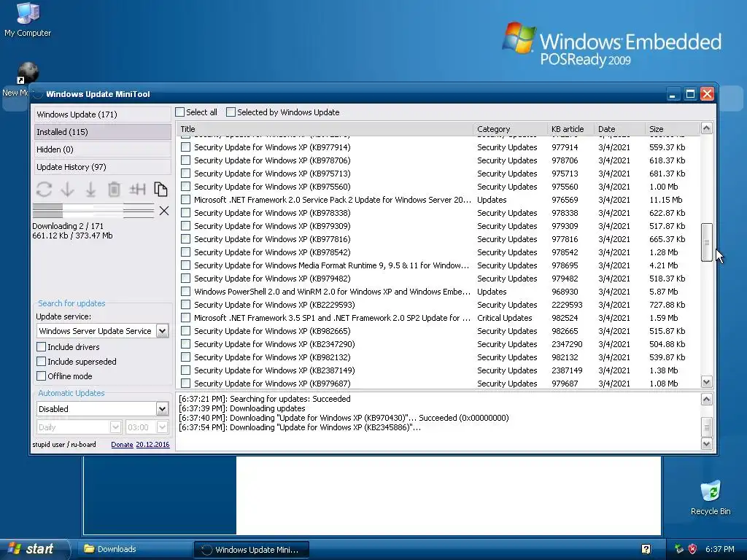This screenshot has height=560, width=747.
Task: Click the uninstall trash can icon
Action: (x=114, y=190)
